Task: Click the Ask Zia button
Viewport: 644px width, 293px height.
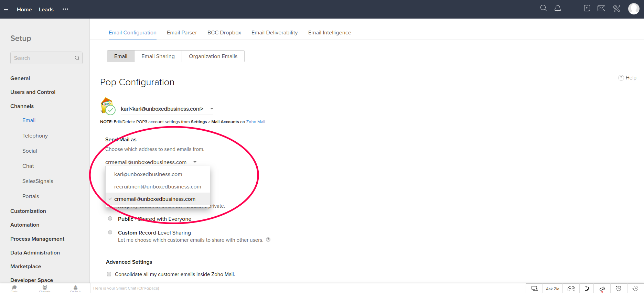Action: click(x=552, y=289)
